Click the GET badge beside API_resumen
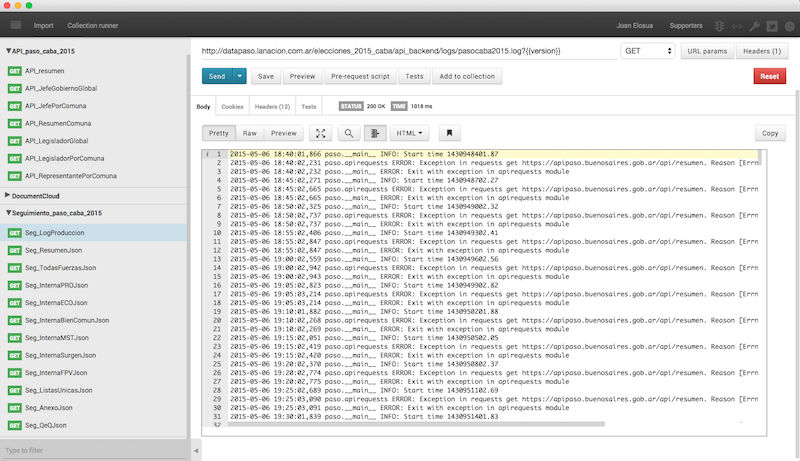800x461 pixels. [15, 71]
